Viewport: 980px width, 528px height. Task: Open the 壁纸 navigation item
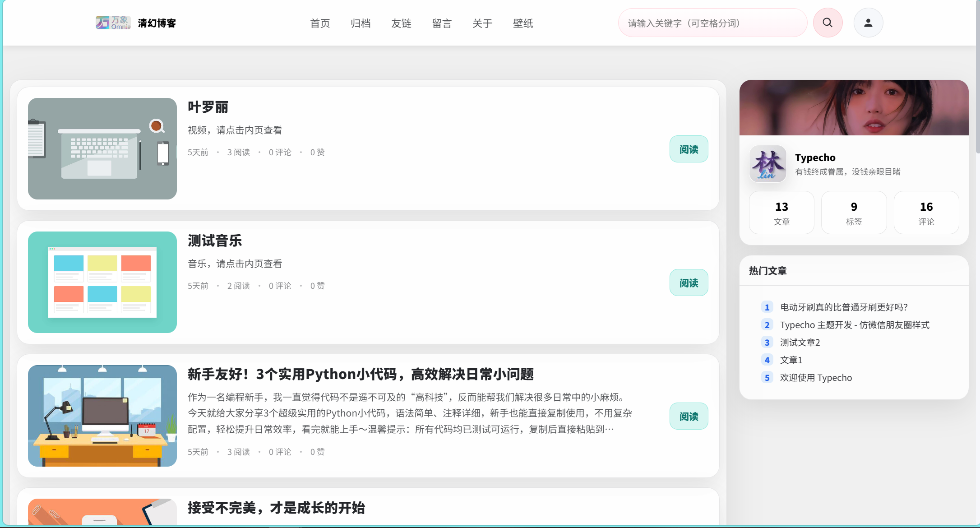523,23
